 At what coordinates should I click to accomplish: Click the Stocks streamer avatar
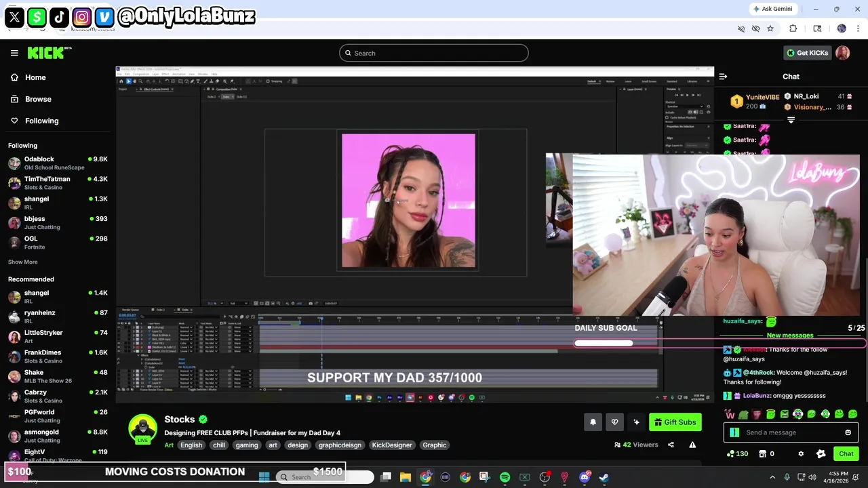(143, 428)
